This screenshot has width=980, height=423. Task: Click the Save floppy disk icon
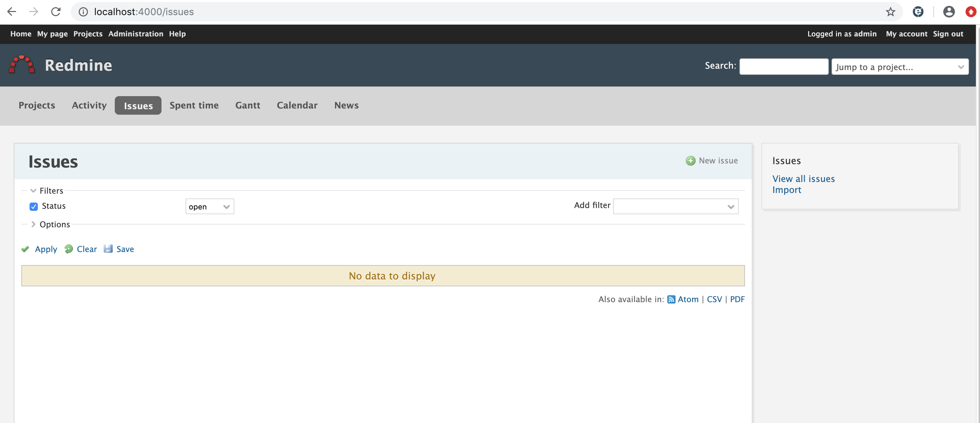[109, 249]
